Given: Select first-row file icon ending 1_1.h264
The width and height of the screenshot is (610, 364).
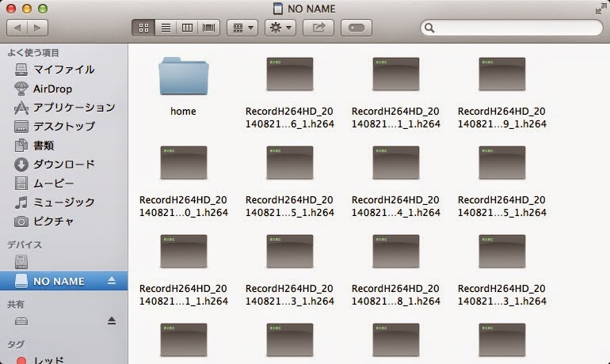Looking at the screenshot, I should point(396,74).
